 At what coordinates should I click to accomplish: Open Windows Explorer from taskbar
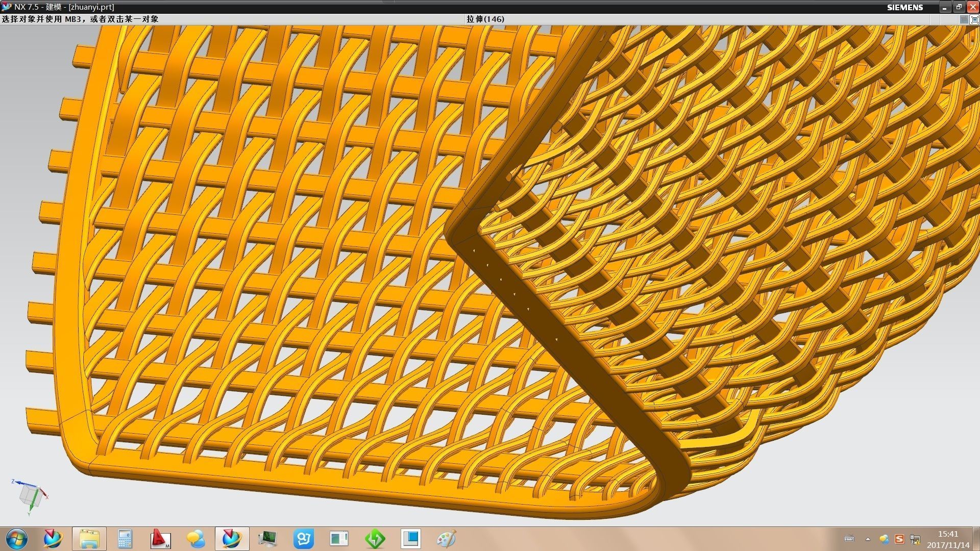[x=89, y=539]
